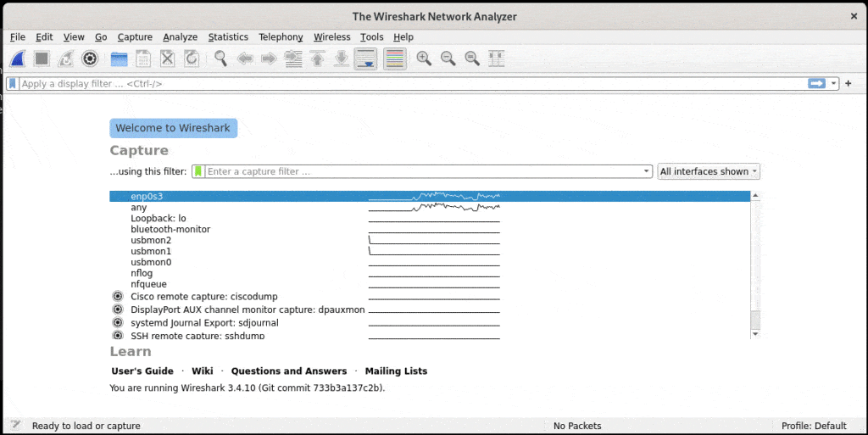Click interface list scrollbar up arrow
868x435 pixels.
tap(755, 195)
